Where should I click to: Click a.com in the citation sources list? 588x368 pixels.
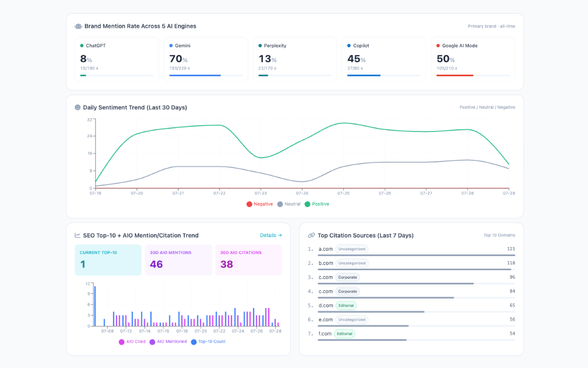pos(325,249)
